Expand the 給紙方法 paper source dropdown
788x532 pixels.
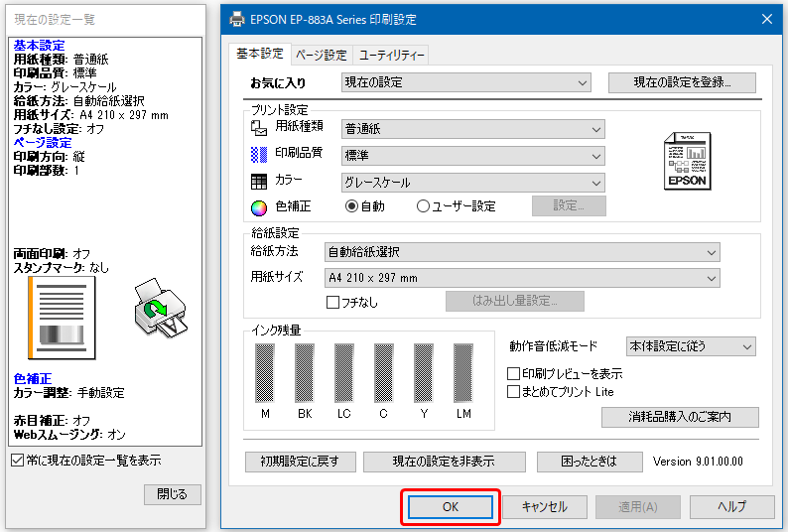(522, 252)
